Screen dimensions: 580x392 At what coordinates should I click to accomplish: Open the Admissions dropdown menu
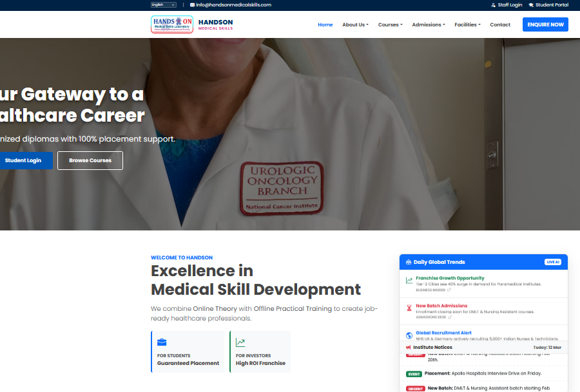coord(428,24)
